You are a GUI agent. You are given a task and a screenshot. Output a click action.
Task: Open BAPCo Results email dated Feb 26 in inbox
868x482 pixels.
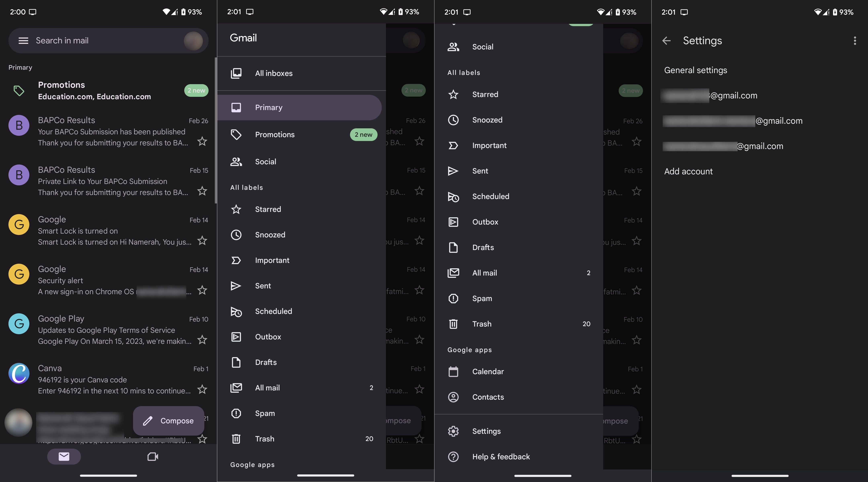coord(108,131)
